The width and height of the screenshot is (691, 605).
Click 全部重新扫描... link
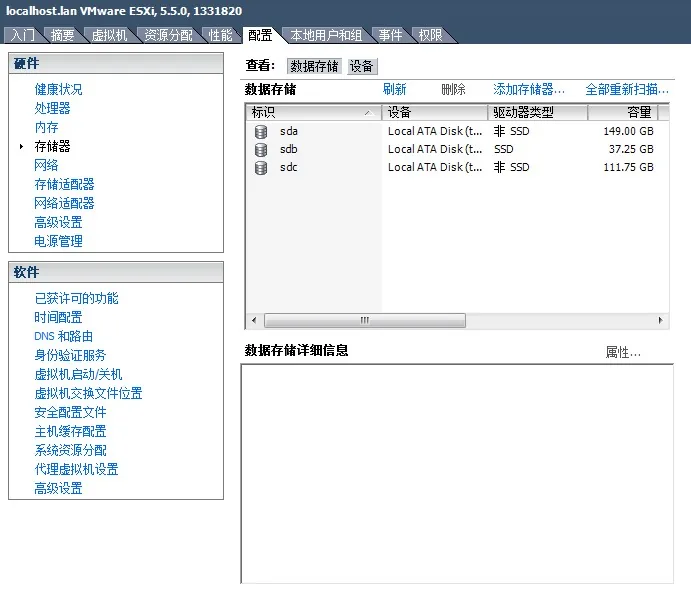627,89
